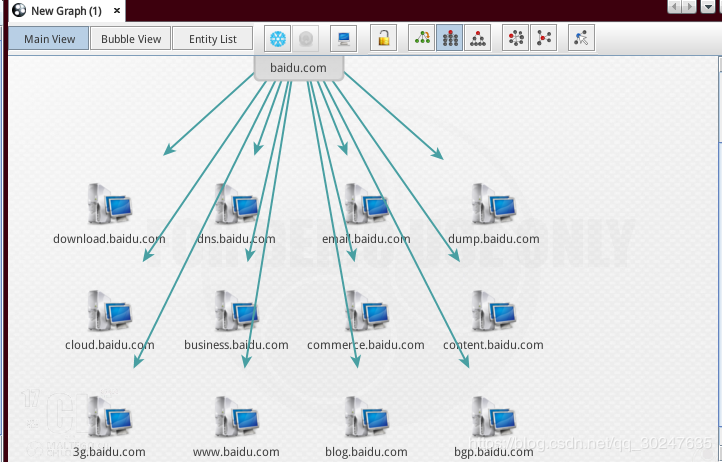Click the www.baidu.com label
Viewport: 722px width, 462px height.
[x=236, y=452]
